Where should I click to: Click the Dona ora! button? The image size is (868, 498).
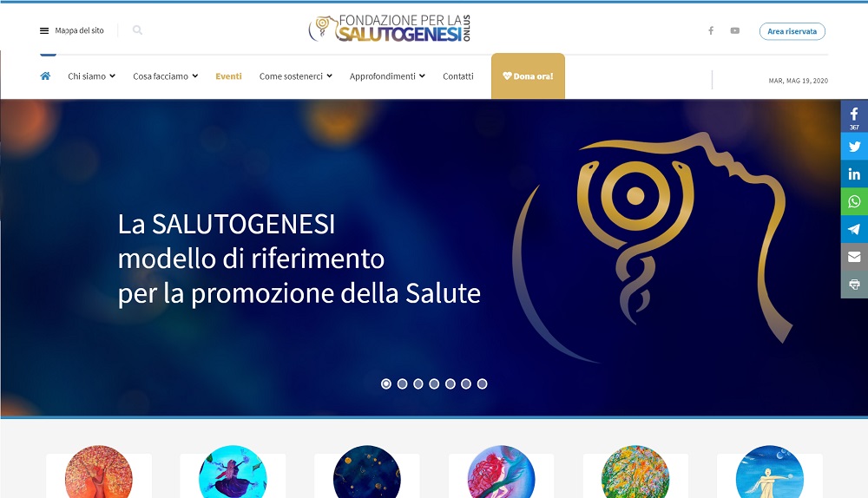[528, 76]
